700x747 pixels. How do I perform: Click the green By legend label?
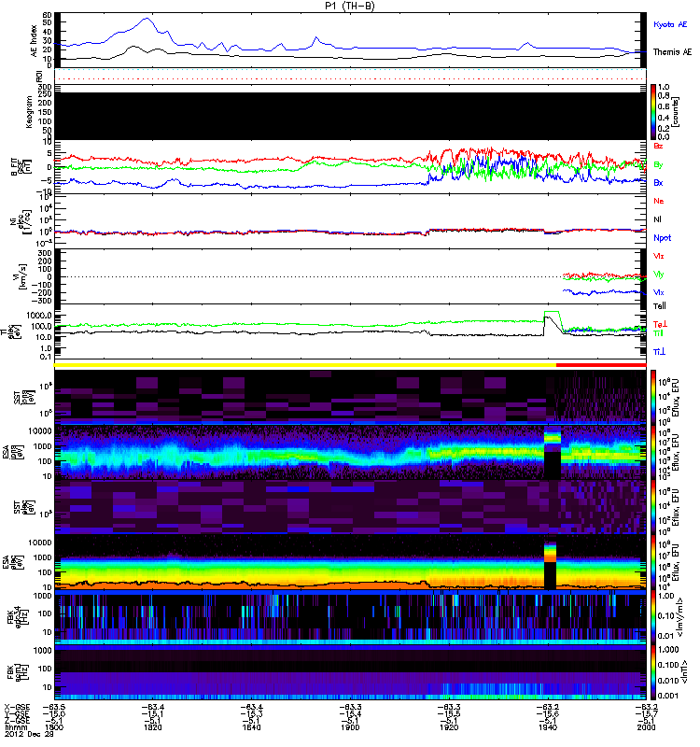point(658,164)
